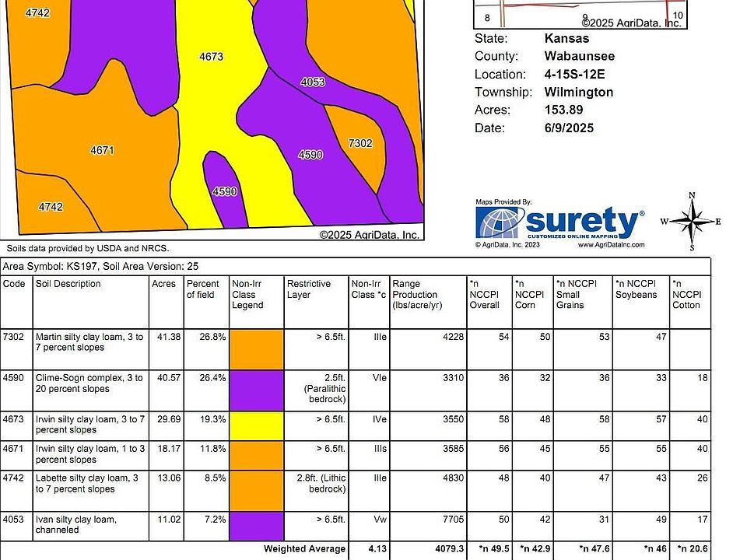Click the 40.57 acres cell

click(169, 378)
